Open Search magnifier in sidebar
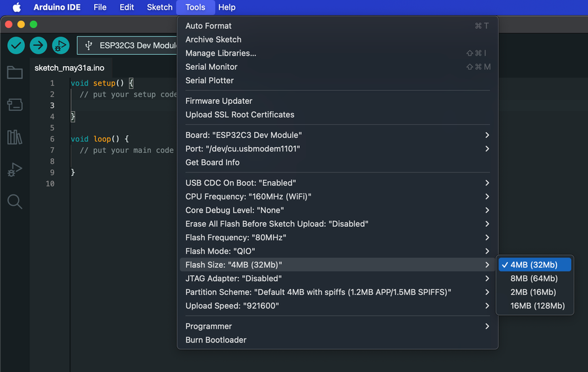Screen dimensions: 588x372 [14, 201]
